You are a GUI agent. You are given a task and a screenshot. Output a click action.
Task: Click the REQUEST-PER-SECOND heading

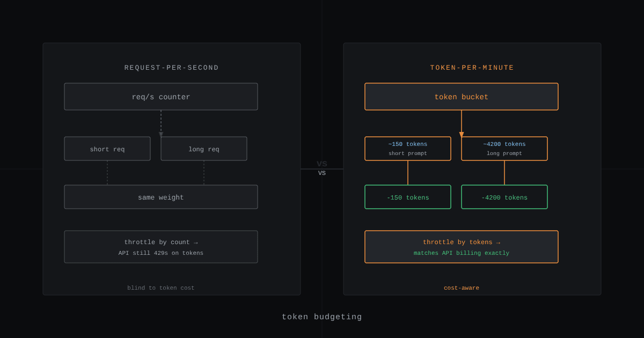pos(172,68)
